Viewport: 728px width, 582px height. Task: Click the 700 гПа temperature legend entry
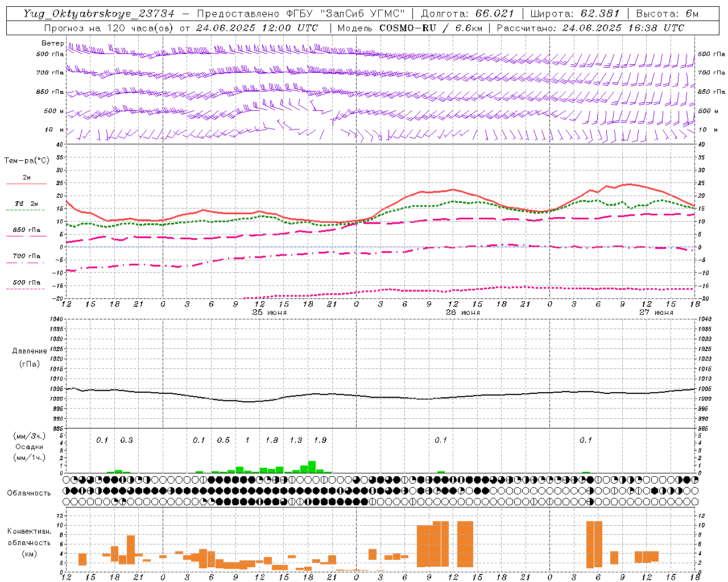tap(27, 256)
